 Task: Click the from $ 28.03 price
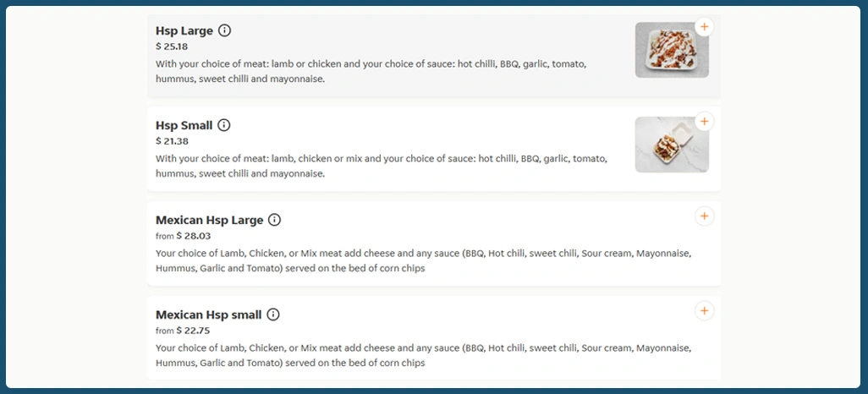coord(183,236)
